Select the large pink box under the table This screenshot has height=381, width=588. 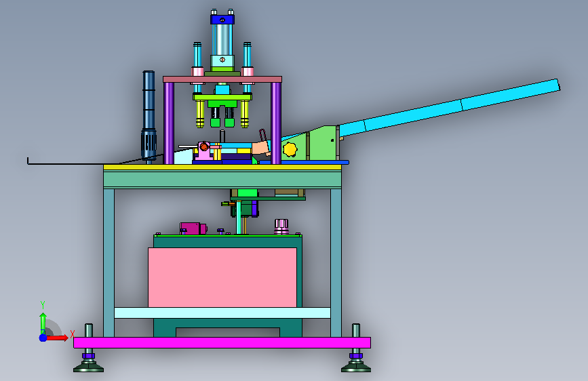coord(222,277)
